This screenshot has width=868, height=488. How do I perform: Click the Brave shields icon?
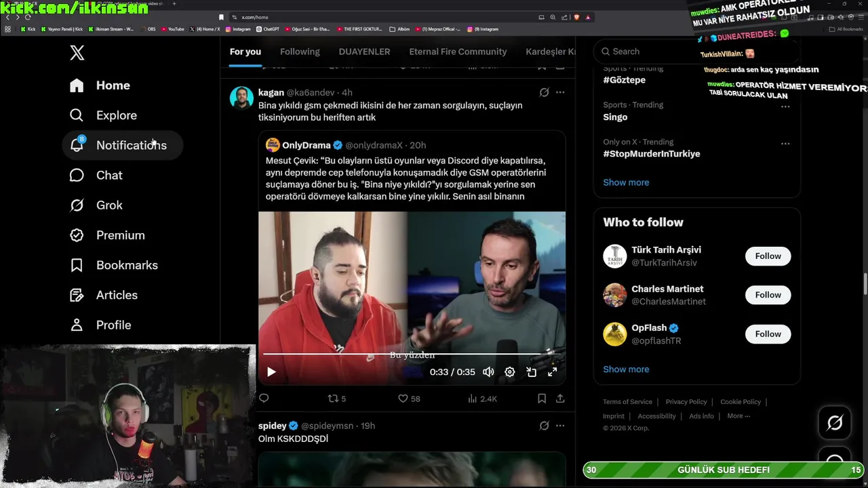point(576,17)
